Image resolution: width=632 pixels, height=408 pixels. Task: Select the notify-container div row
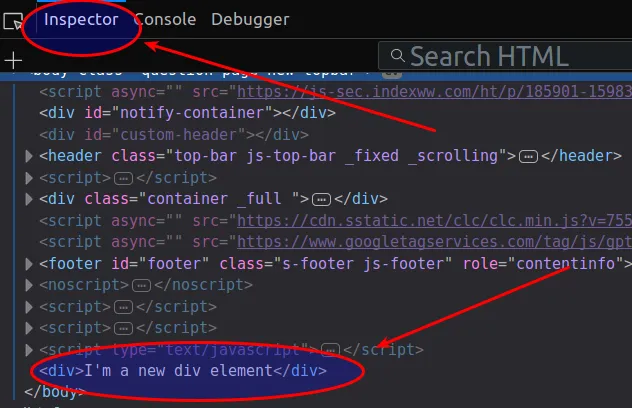tap(187, 113)
